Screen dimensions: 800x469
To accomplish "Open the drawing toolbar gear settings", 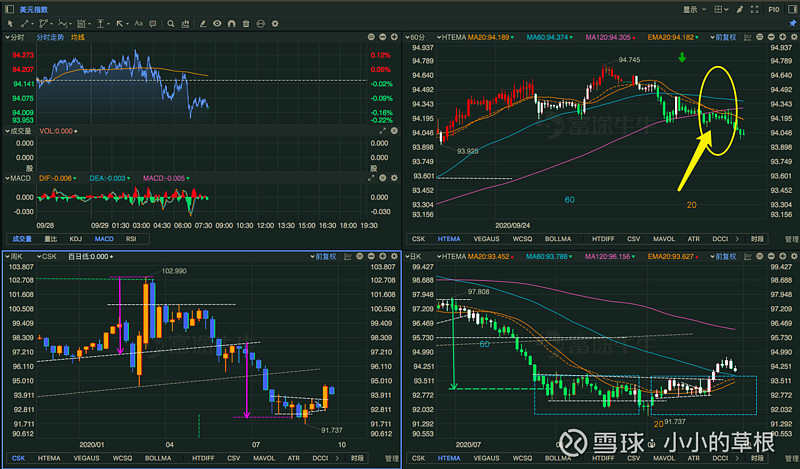I will click(275, 23).
